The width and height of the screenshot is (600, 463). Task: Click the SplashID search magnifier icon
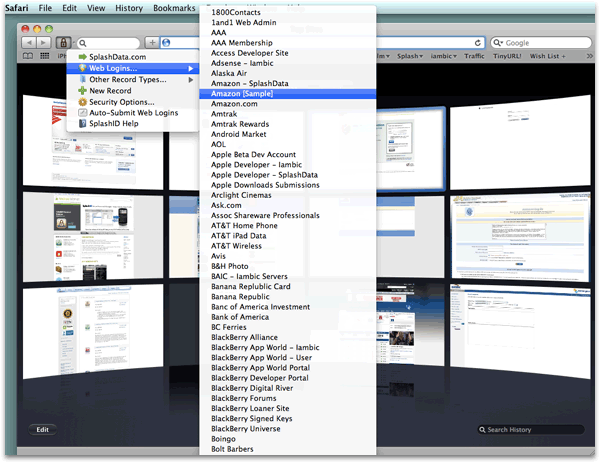coord(83,43)
